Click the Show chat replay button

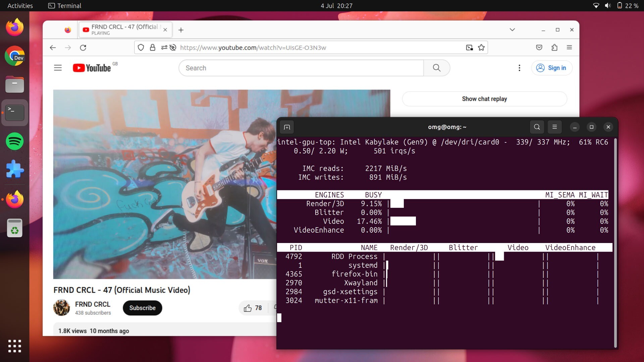tap(484, 99)
